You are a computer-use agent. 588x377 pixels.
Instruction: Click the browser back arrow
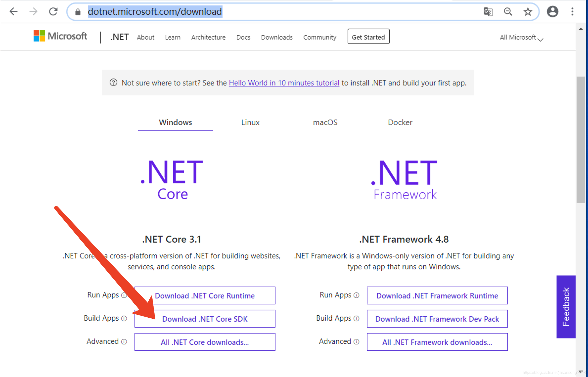(x=14, y=11)
